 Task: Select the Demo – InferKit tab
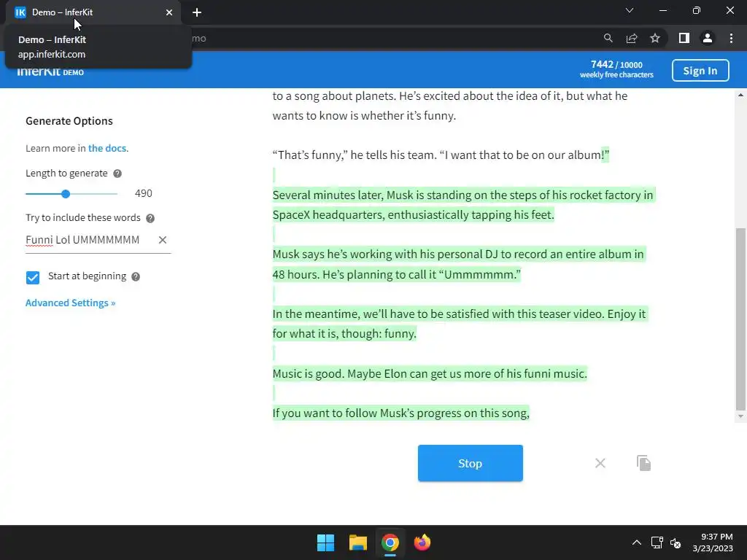(93, 12)
